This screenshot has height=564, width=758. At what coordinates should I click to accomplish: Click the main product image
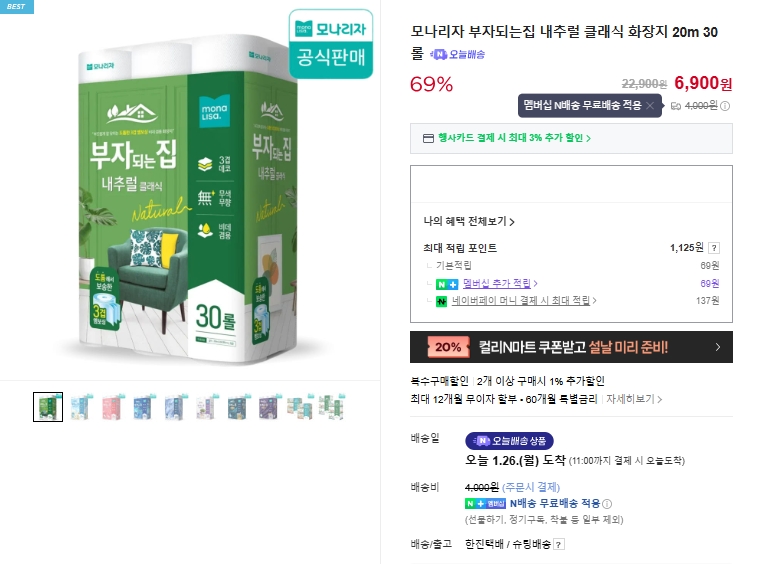tap(190, 190)
